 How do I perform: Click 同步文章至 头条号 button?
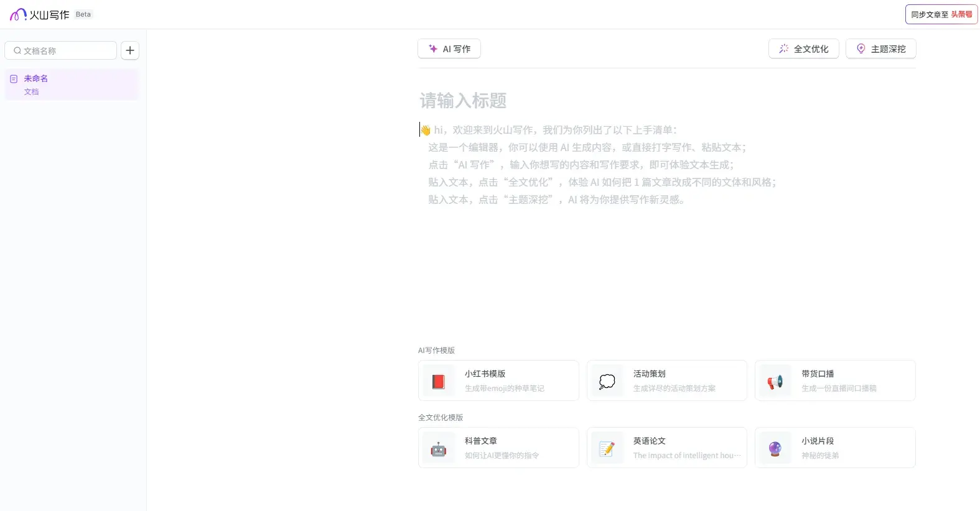coord(941,14)
